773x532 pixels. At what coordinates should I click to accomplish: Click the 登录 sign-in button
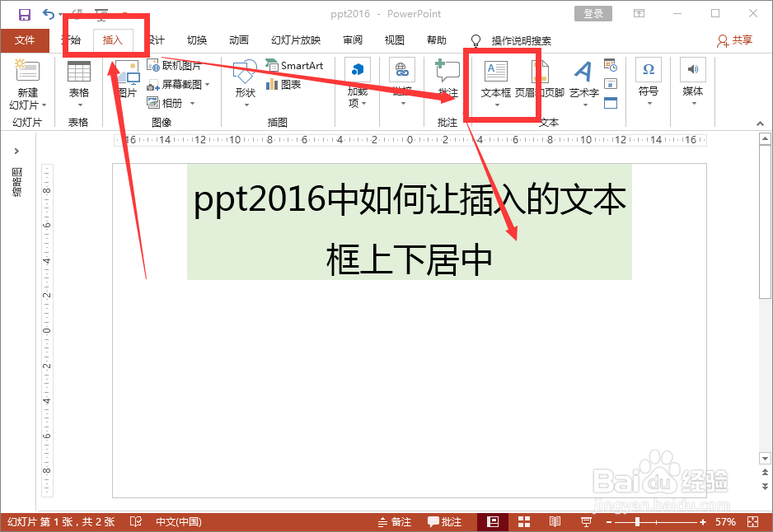pos(593,14)
